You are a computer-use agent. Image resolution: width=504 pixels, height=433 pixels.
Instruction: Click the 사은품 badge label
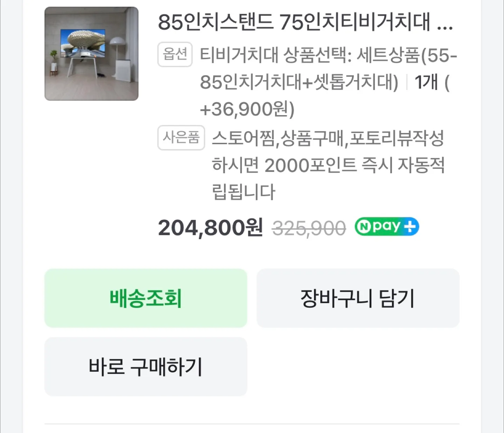pyautogui.click(x=181, y=138)
